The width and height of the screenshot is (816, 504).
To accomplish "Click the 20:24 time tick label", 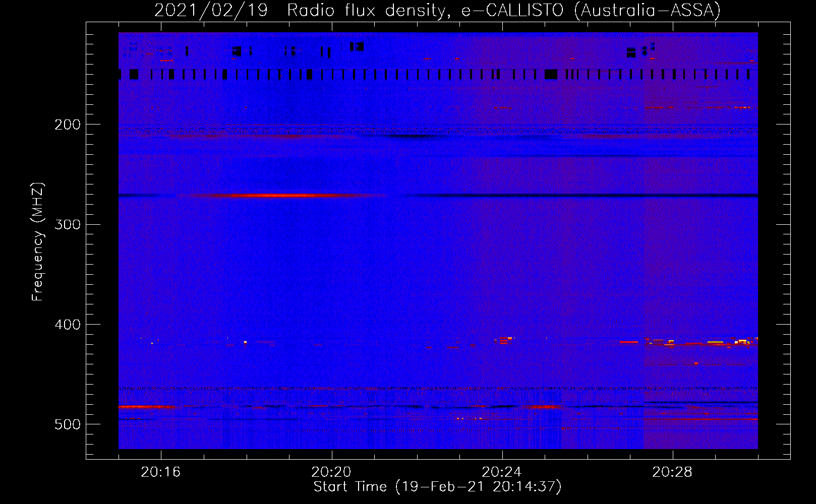I will (502, 472).
